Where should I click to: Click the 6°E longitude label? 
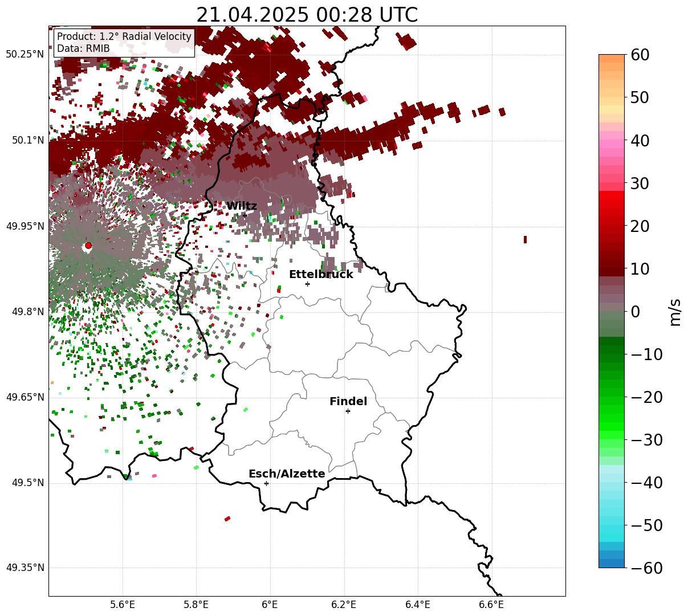pyautogui.click(x=270, y=605)
